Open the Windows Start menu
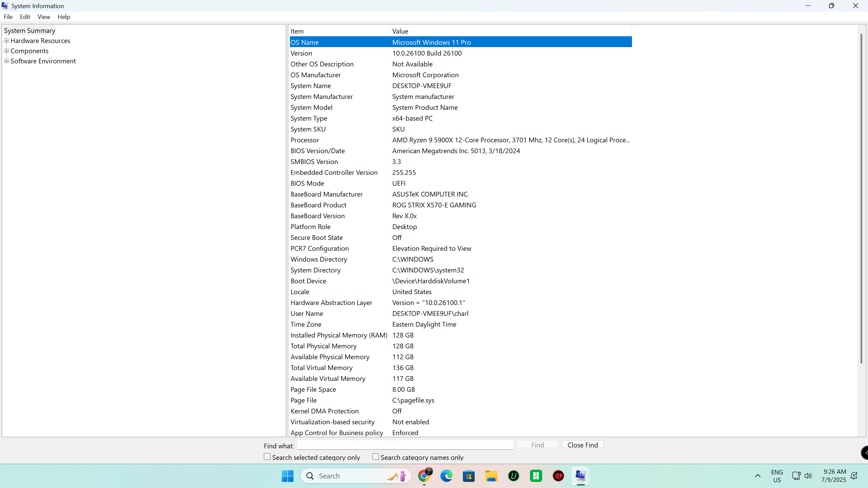 (x=288, y=476)
